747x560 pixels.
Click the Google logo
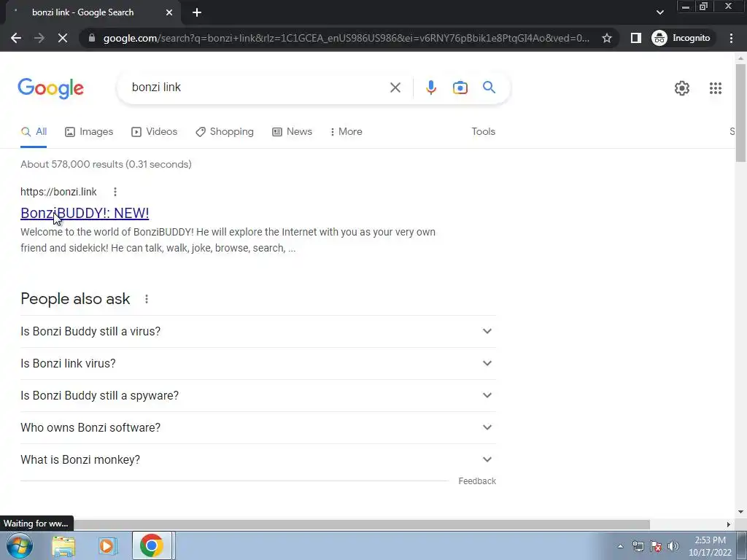pos(51,88)
